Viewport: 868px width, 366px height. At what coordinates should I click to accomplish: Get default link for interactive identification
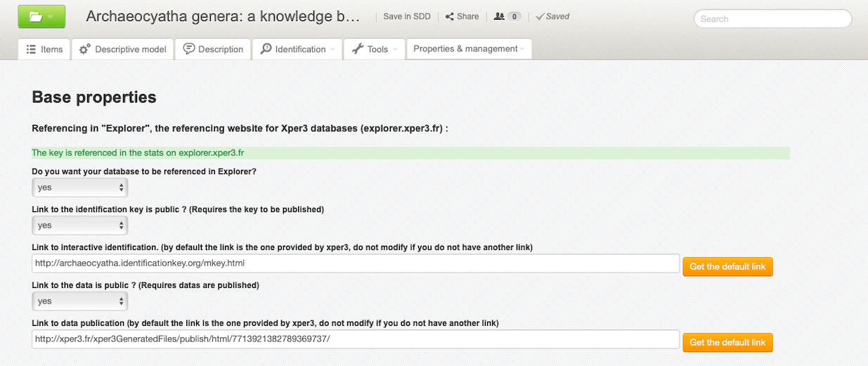727,267
